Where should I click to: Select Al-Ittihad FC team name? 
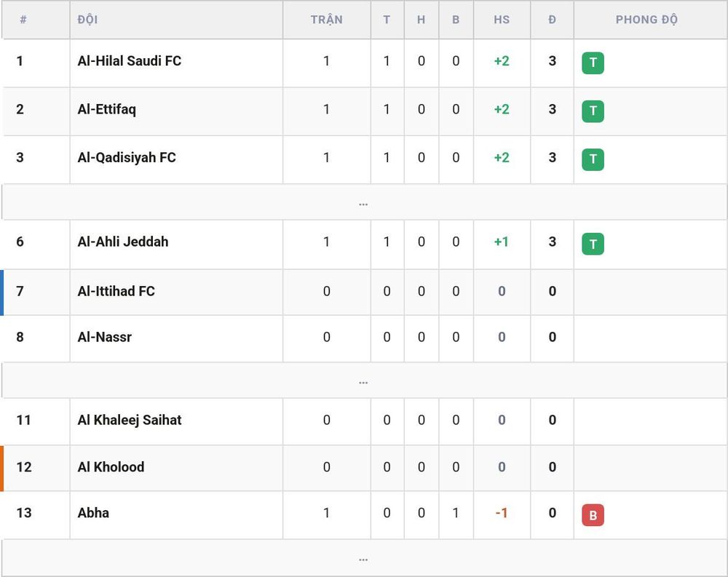tap(116, 291)
